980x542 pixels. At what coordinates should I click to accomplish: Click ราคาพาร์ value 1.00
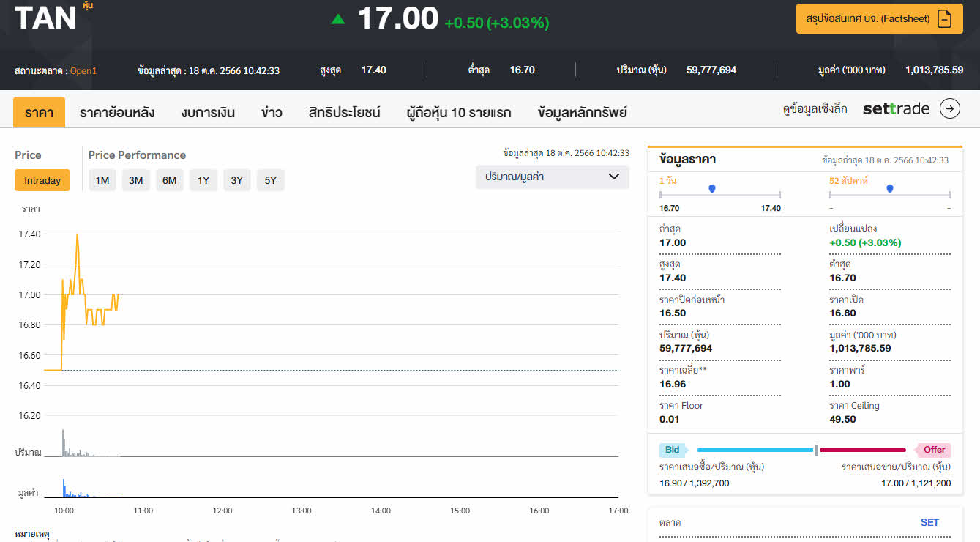coord(839,384)
